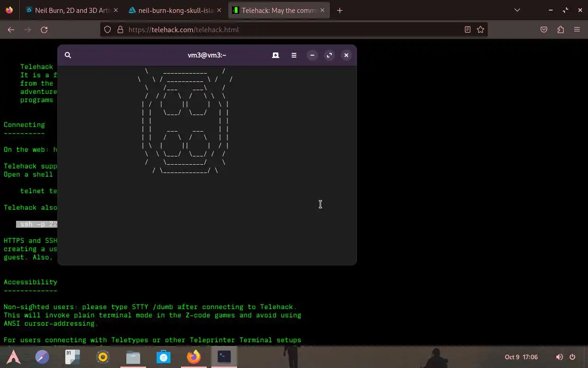Minimize the vm3@vm3 terminal window
This screenshot has width=588, height=368.
point(312,55)
